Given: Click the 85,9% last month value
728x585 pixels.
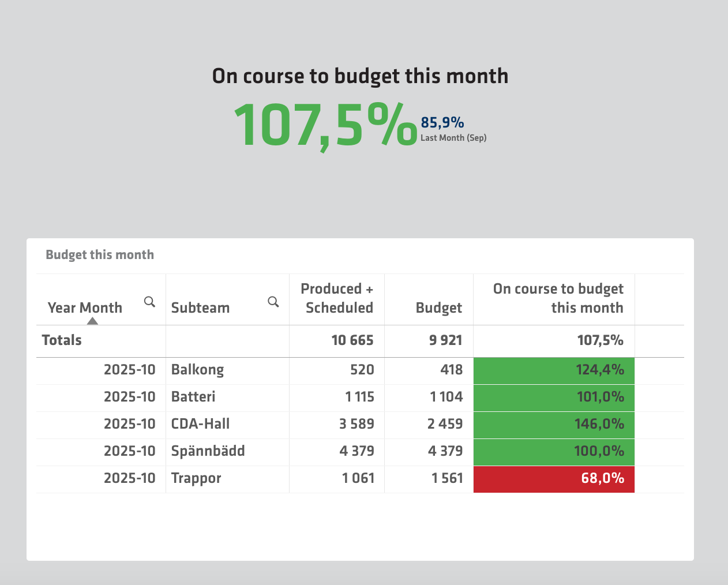Looking at the screenshot, I should click(x=442, y=122).
